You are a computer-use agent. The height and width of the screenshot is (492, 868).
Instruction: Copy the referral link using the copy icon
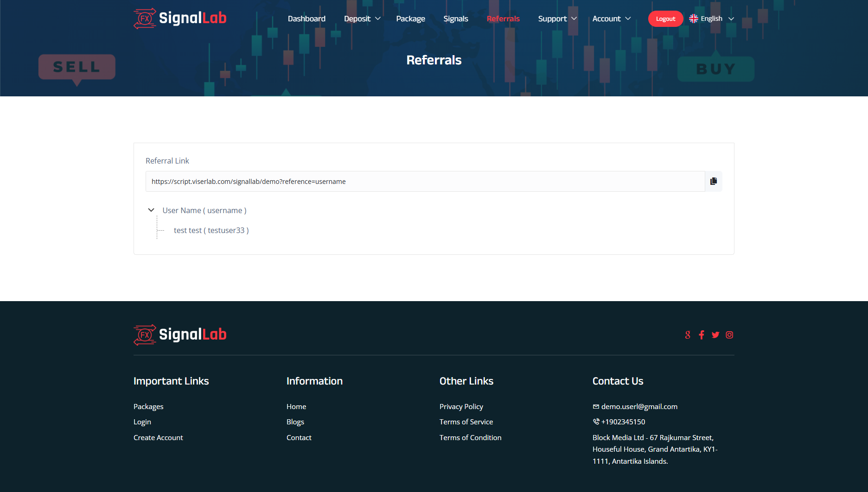pos(714,181)
